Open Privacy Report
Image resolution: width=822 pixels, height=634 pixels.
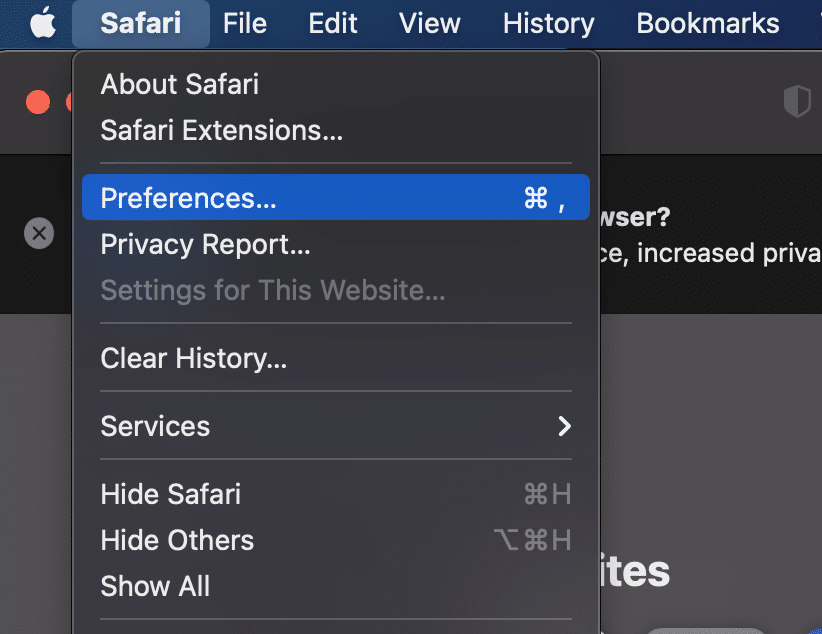pyautogui.click(x=204, y=244)
